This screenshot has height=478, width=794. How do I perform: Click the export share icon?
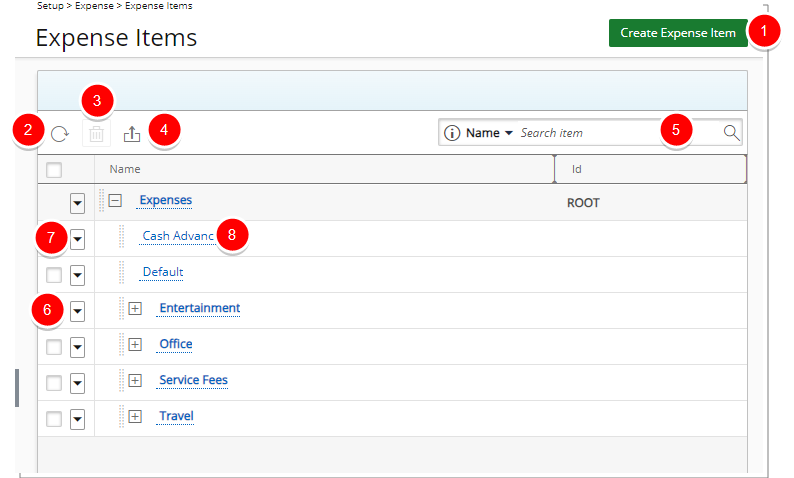click(132, 134)
